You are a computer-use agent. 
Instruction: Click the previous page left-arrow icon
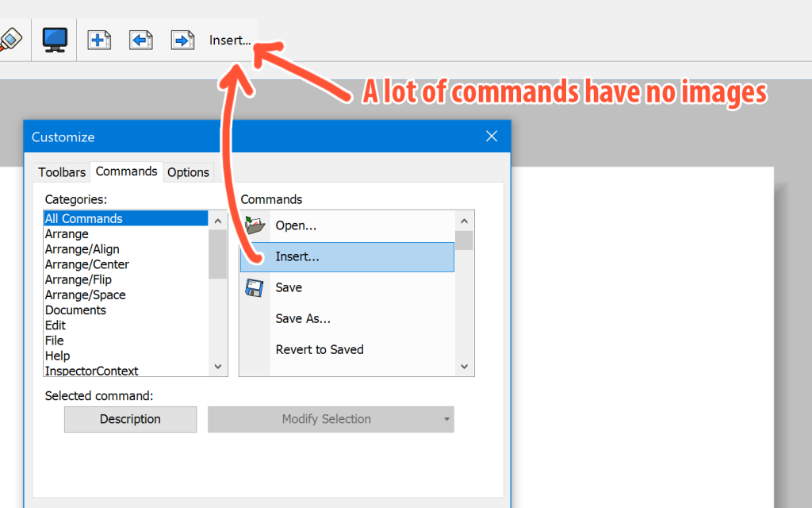141,40
